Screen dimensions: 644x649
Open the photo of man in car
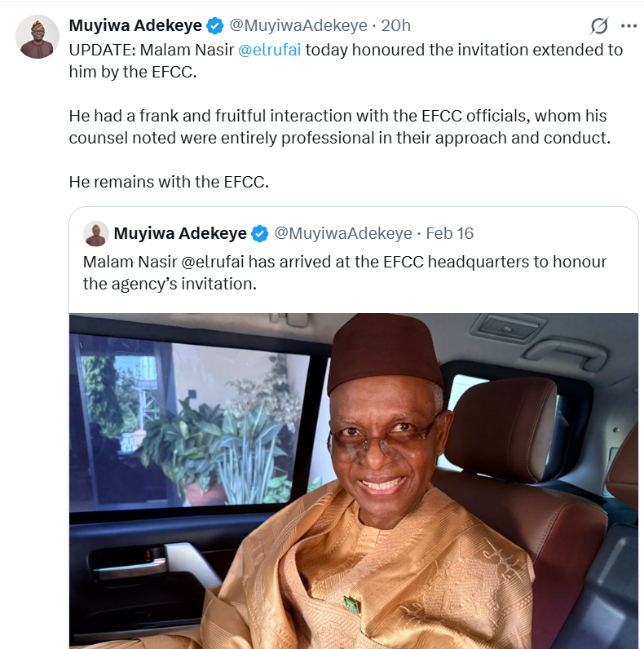pyautogui.click(x=353, y=480)
